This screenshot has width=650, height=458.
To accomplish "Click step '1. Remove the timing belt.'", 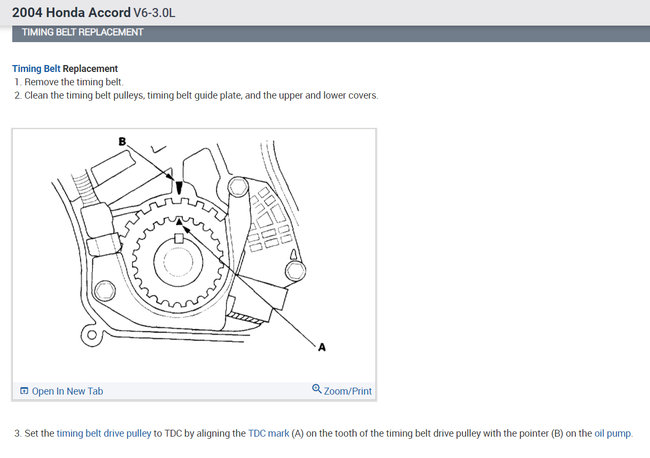I will point(68,82).
